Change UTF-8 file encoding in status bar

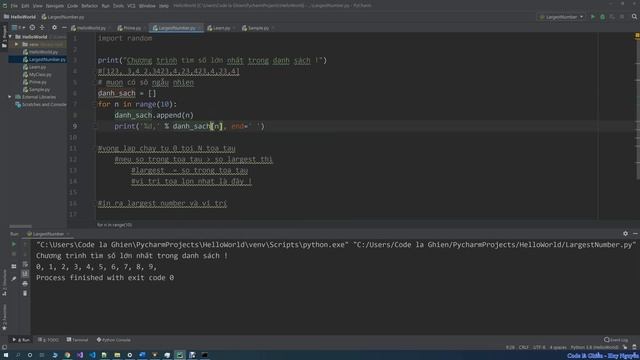pyautogui.click(x=539, y=347)
